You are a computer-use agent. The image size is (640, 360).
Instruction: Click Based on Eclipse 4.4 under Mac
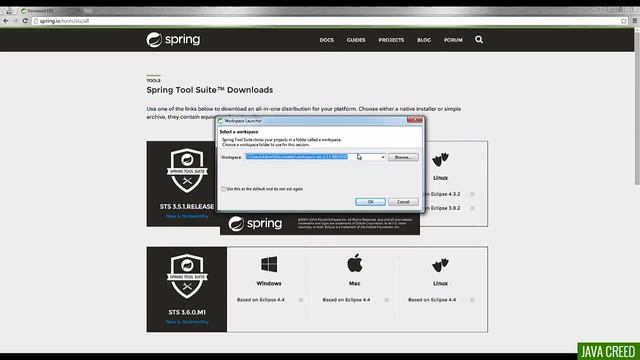[346, 300]
